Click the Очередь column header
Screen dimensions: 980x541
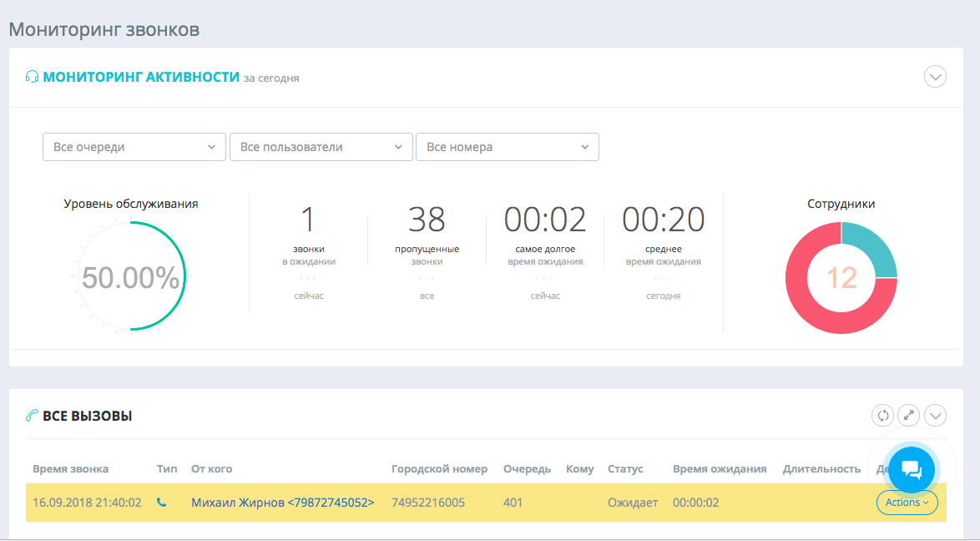(x=528, y=469)
